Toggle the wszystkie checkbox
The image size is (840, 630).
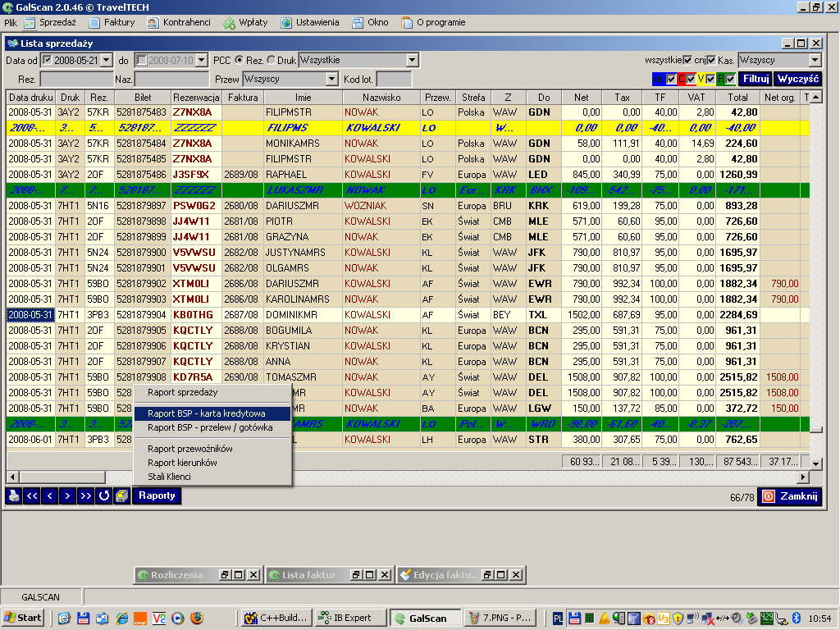point(687,60)
